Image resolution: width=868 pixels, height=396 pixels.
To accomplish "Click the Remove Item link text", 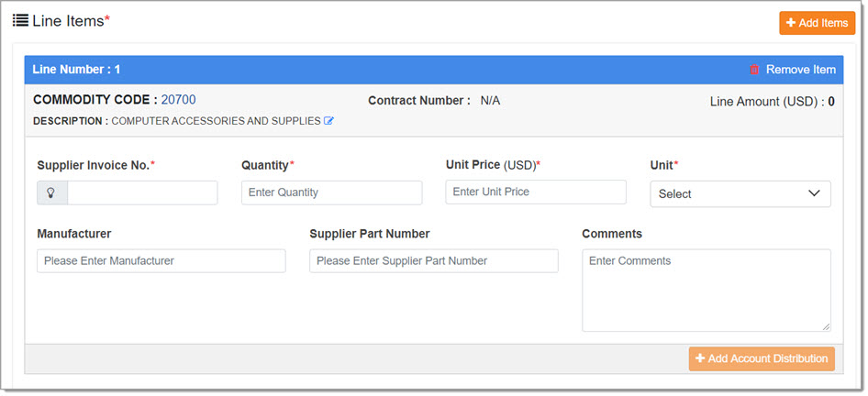I will pyautogui.click(x=800, y=70).
